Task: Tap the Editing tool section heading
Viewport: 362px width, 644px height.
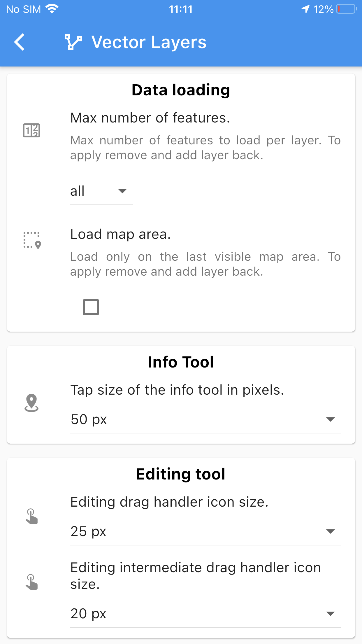Action: pos(181,474)
